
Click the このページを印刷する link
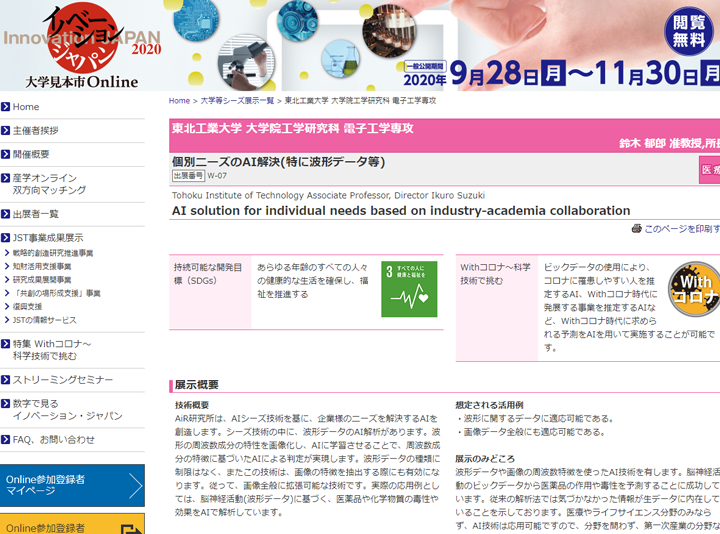point(682,229)
